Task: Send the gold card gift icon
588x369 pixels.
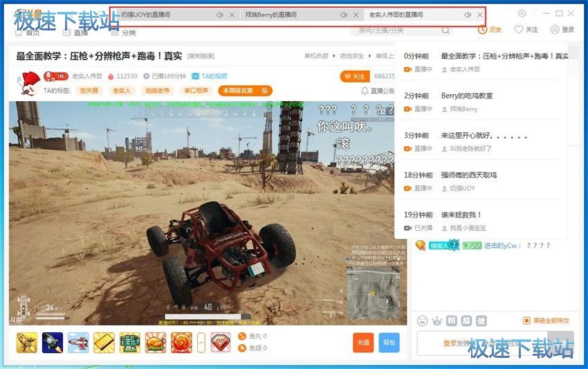Action: click(104, 343)
